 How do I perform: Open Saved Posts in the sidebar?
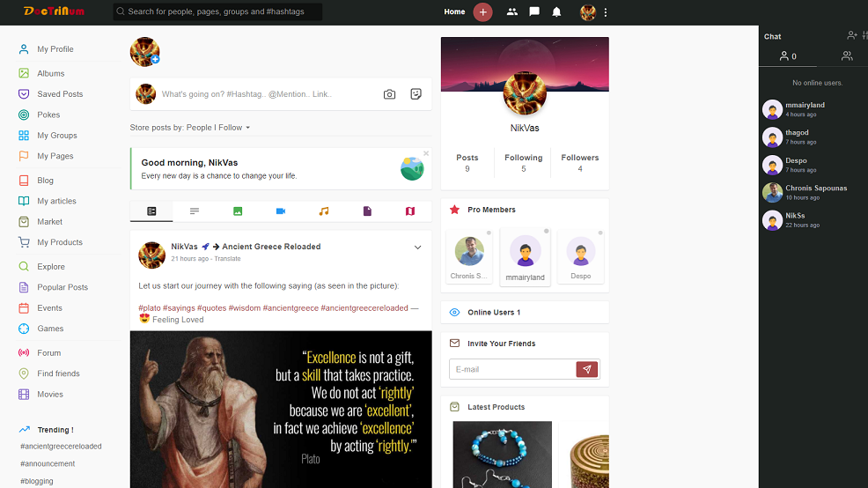tap(60, 94)
